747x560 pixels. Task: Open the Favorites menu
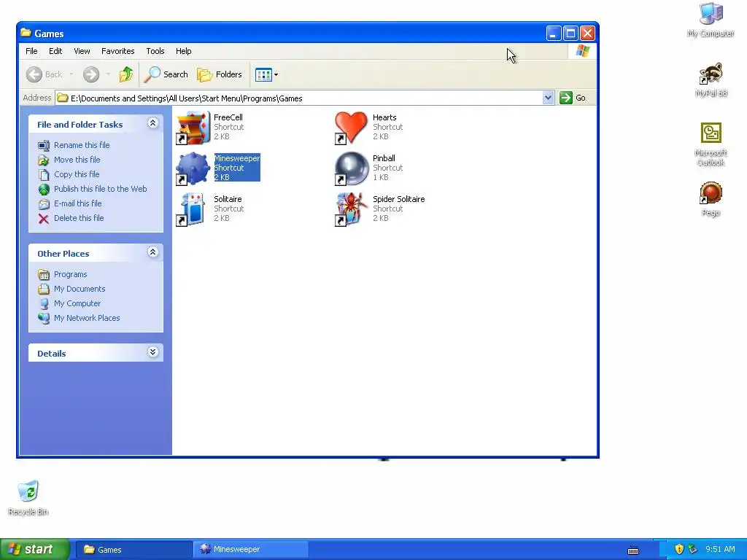(117, 51)
